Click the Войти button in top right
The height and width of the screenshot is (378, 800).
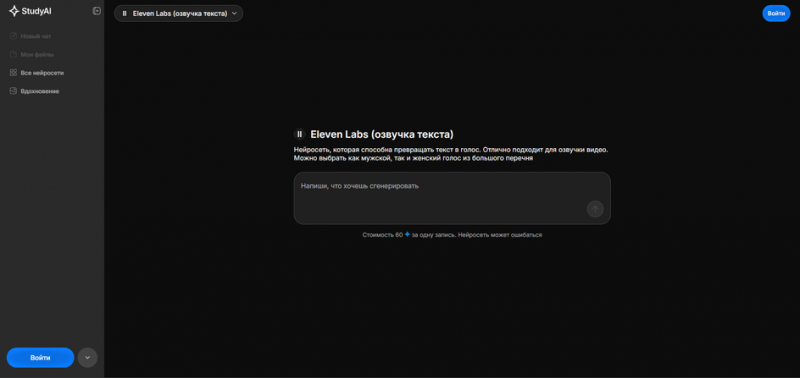tap(776, 13)
